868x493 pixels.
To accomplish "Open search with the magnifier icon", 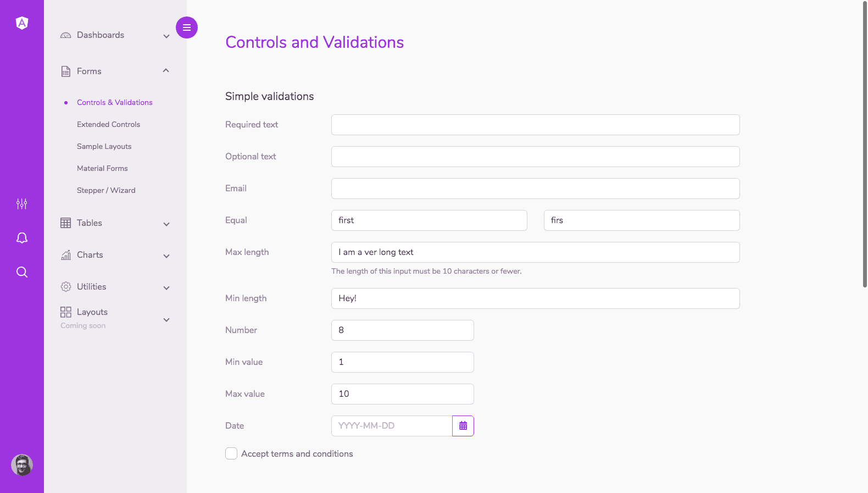I will [x=21, y=272].
